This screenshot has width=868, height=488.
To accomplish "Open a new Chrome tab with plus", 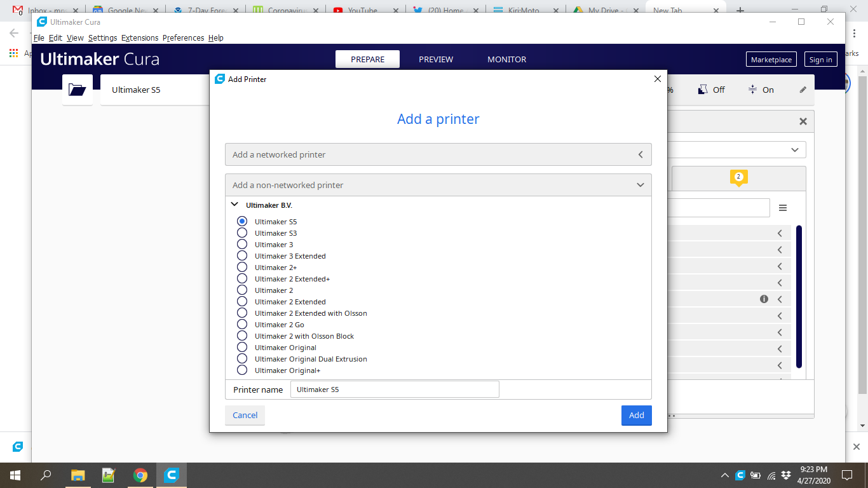I will tap(740, 10).
